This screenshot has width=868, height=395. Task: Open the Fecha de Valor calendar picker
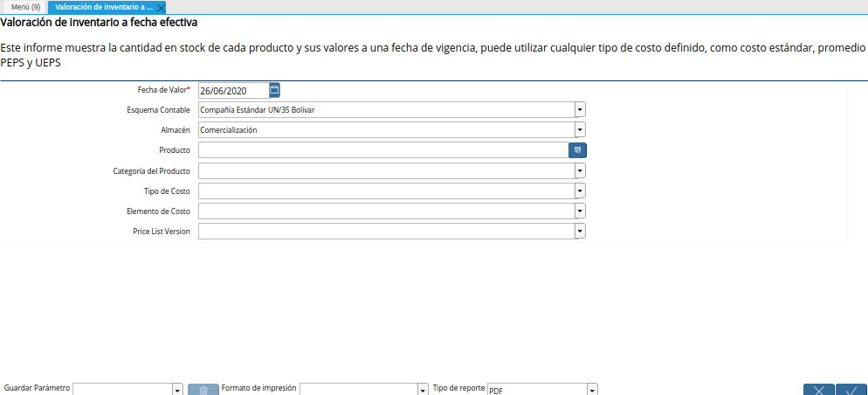(274, 89)
